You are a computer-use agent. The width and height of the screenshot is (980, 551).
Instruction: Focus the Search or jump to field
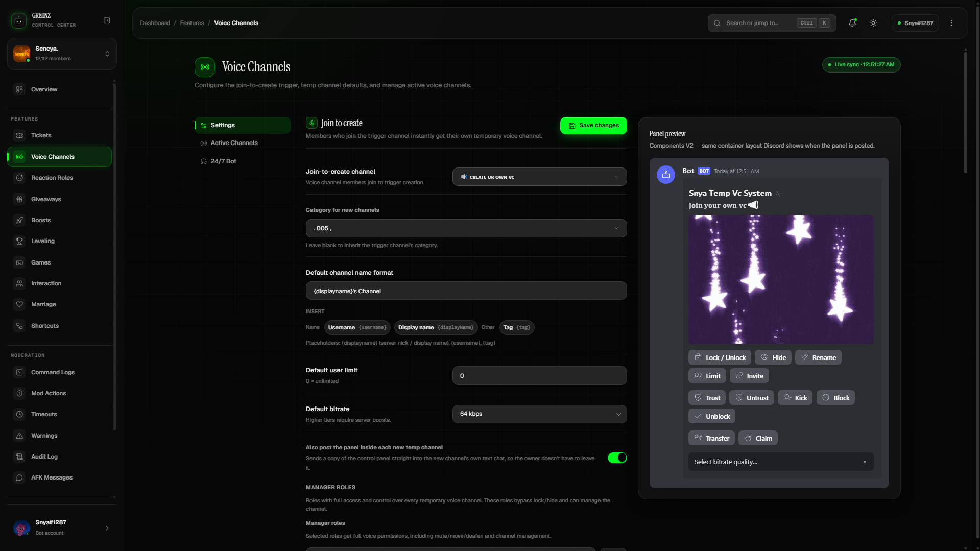772,23
